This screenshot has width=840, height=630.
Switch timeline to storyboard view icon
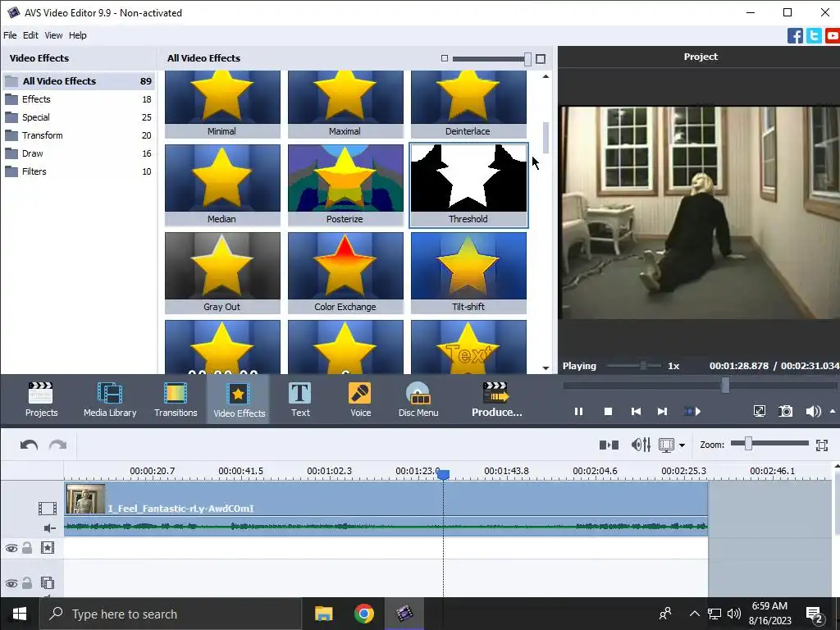(609, 445)
